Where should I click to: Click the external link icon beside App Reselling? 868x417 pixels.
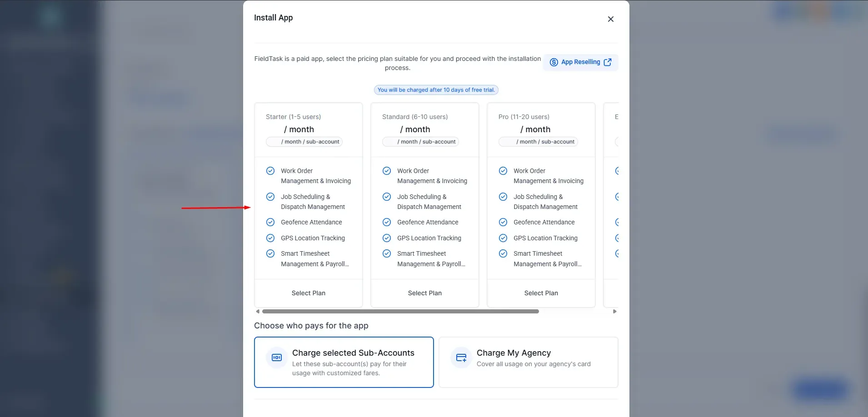(x=608, y=62)
